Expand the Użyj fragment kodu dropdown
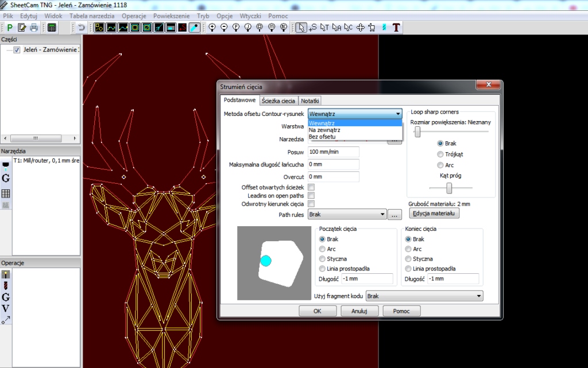The width and height of the screenshot is (588, 368). point(479,296)
